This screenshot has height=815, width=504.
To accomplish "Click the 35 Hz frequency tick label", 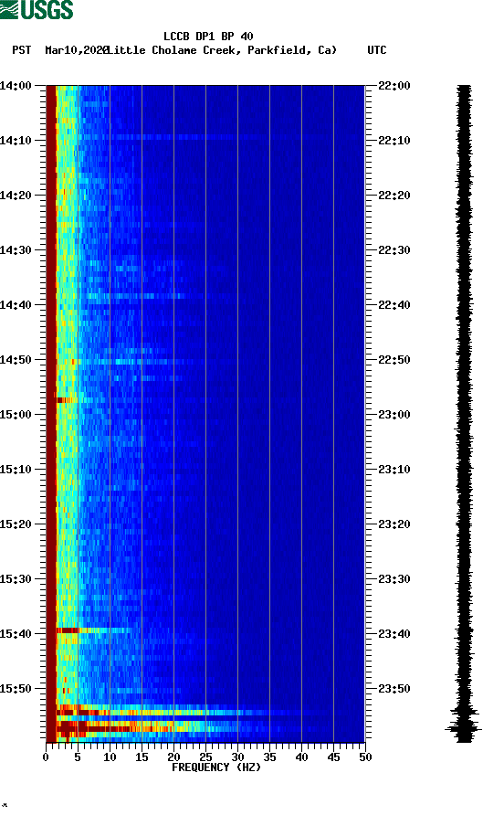I will (269, 757).
